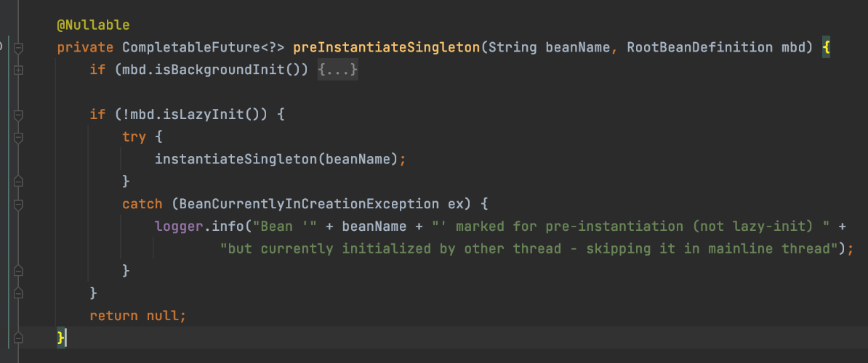Click the logger field reference

[180, 227]
